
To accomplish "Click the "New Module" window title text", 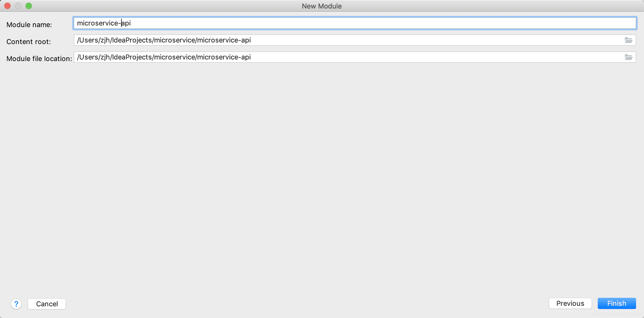I will (x=321, y=6).
